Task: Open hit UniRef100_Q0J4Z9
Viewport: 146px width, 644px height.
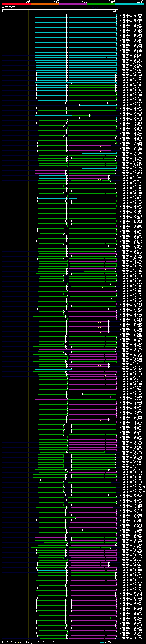Action: (x=131, y=198)
